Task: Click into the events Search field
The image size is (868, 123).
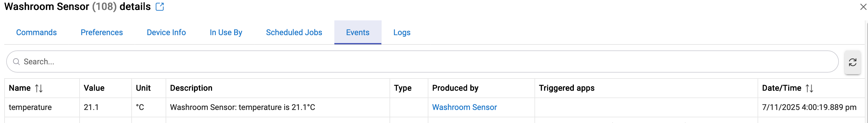Action: tap(421, 62)
